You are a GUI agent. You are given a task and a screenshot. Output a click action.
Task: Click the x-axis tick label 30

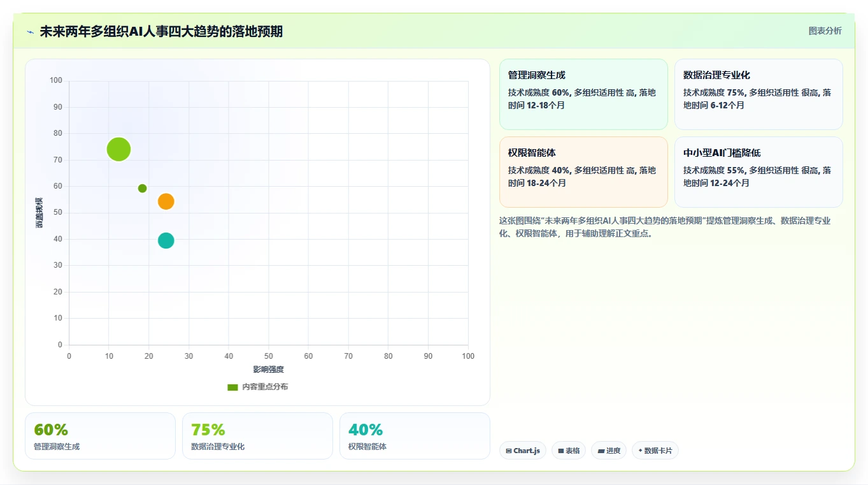[x=189, y=356]
